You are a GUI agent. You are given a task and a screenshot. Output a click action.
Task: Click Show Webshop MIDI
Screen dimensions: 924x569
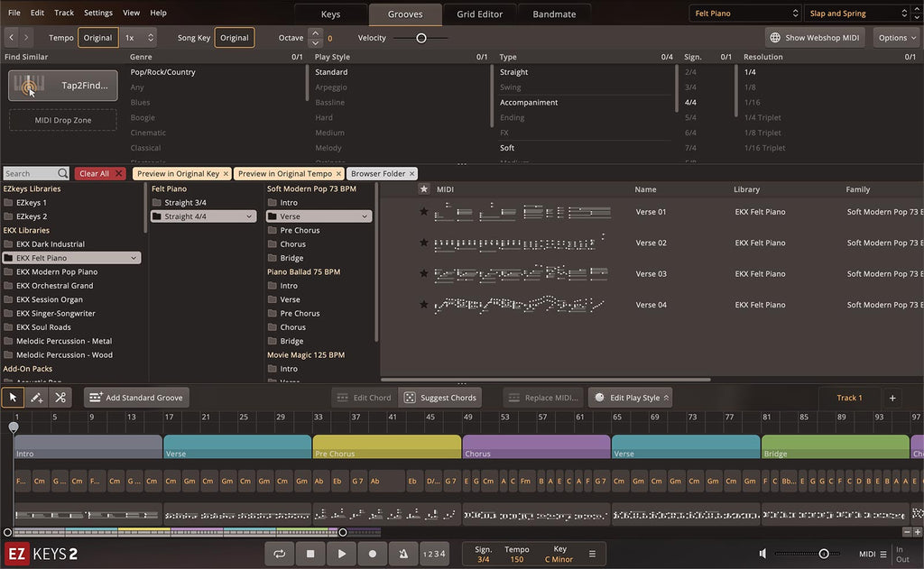pos(815,38)
